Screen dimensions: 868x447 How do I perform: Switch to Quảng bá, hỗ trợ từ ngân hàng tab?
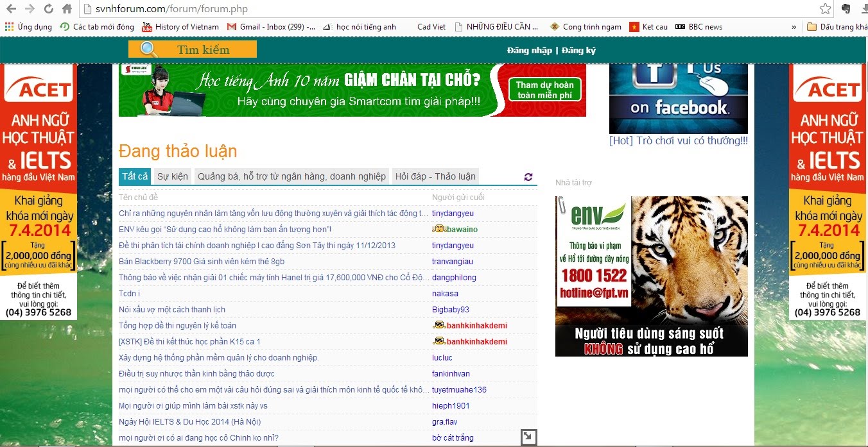[292, 176]
